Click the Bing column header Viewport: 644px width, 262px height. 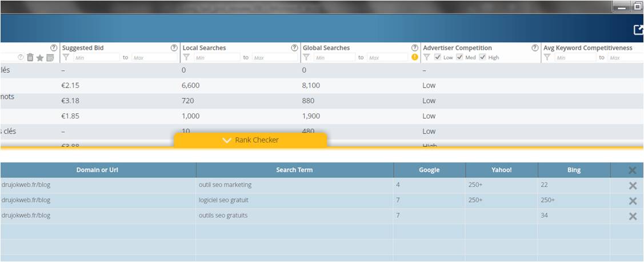click(x=574, y=170)
